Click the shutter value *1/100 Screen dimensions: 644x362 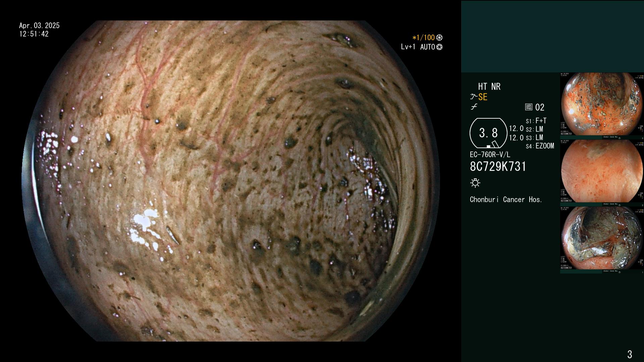pos(423,38)
